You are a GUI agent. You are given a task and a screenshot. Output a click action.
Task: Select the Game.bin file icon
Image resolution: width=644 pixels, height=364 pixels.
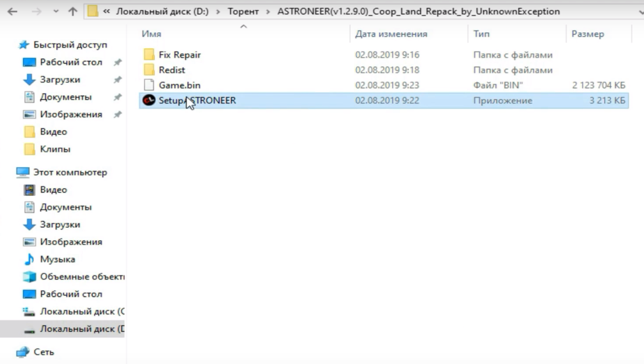[149, 85]
